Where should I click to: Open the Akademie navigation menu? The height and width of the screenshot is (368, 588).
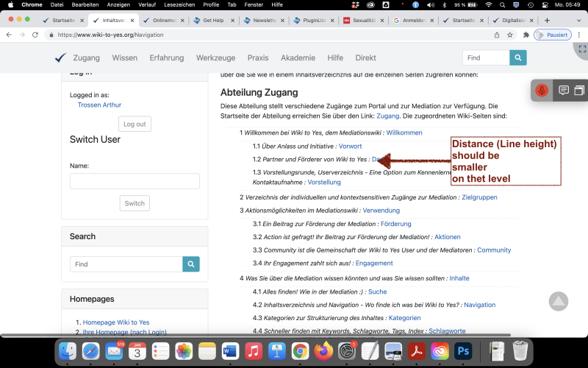point(298,58)
